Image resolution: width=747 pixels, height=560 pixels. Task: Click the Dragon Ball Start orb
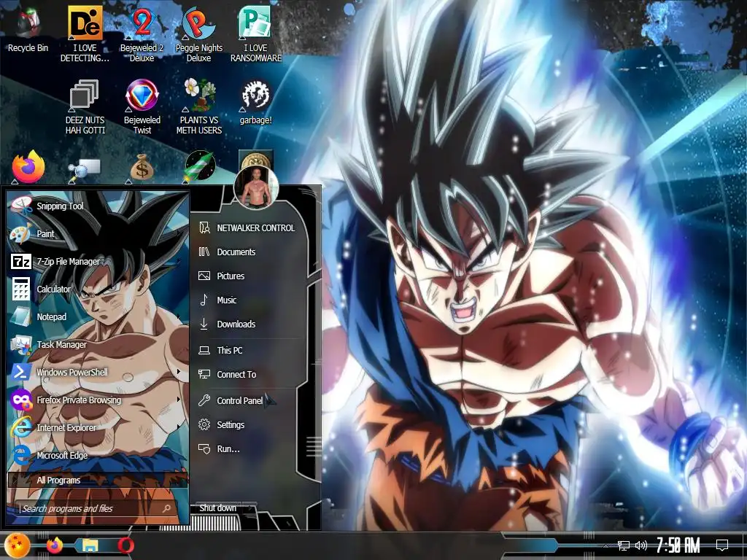[x=18, y=545]
